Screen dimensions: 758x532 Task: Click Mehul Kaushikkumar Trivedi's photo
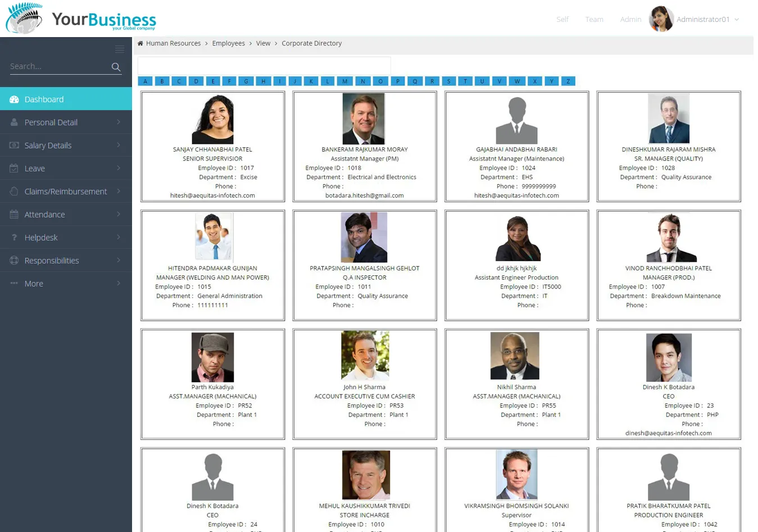[366, 475]
